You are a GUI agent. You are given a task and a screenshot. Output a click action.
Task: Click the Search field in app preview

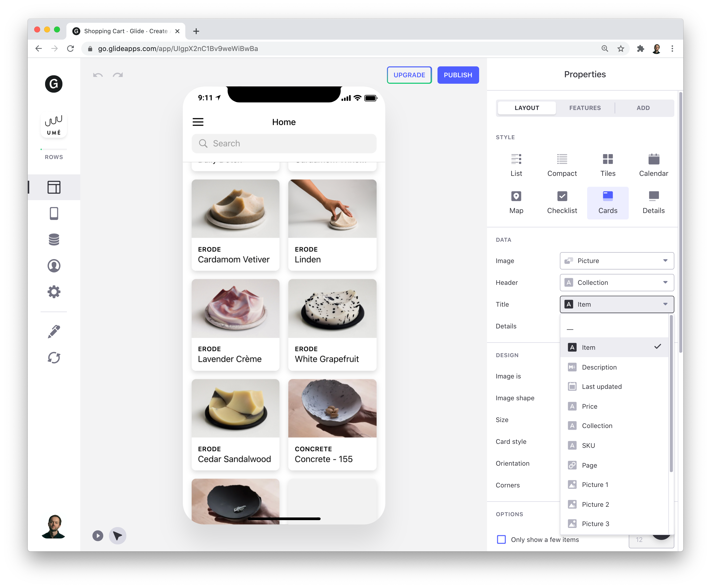pyautogui.click(x=284, y=143)
